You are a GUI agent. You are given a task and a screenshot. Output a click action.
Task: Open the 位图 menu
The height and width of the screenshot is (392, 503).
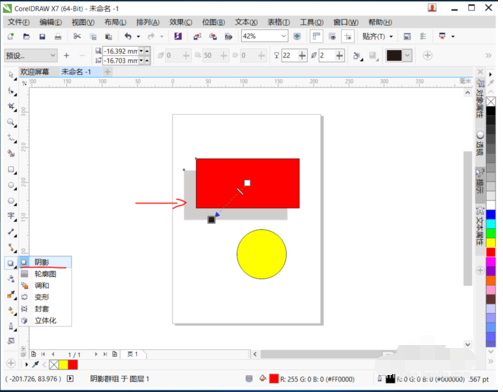[x=213, y=22]
